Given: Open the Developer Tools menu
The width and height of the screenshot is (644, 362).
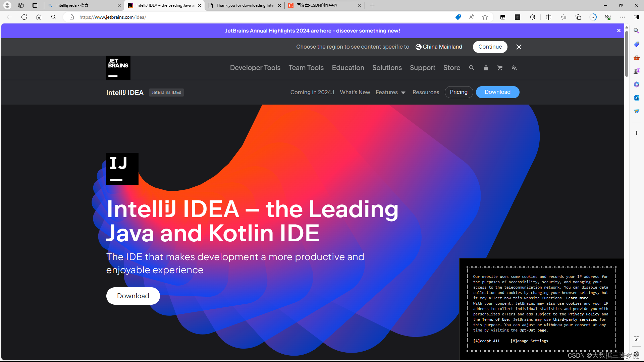Looking at the screenshot, I should [x=255, y=68].
